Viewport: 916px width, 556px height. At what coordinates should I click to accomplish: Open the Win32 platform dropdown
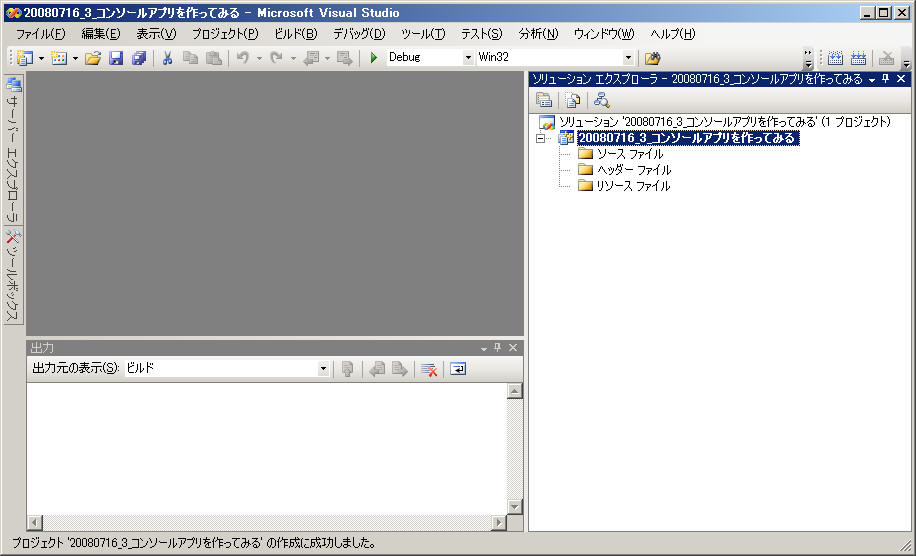coord(628,58)
